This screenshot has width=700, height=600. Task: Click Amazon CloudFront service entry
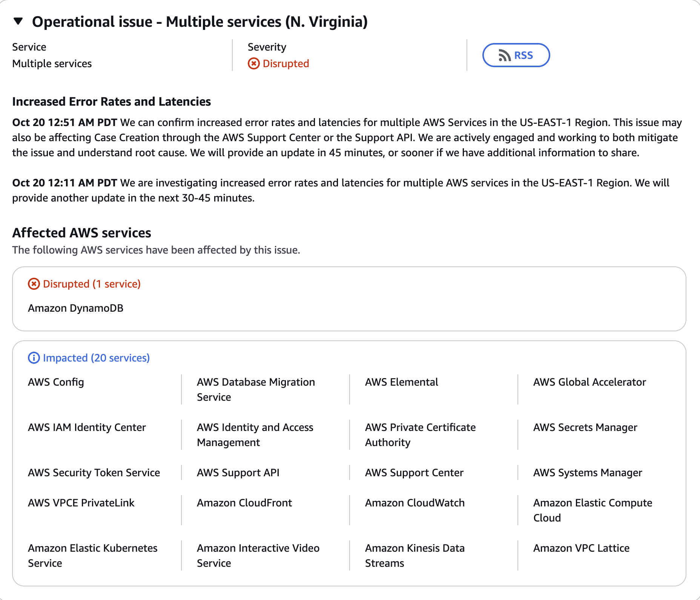(244, 503)
